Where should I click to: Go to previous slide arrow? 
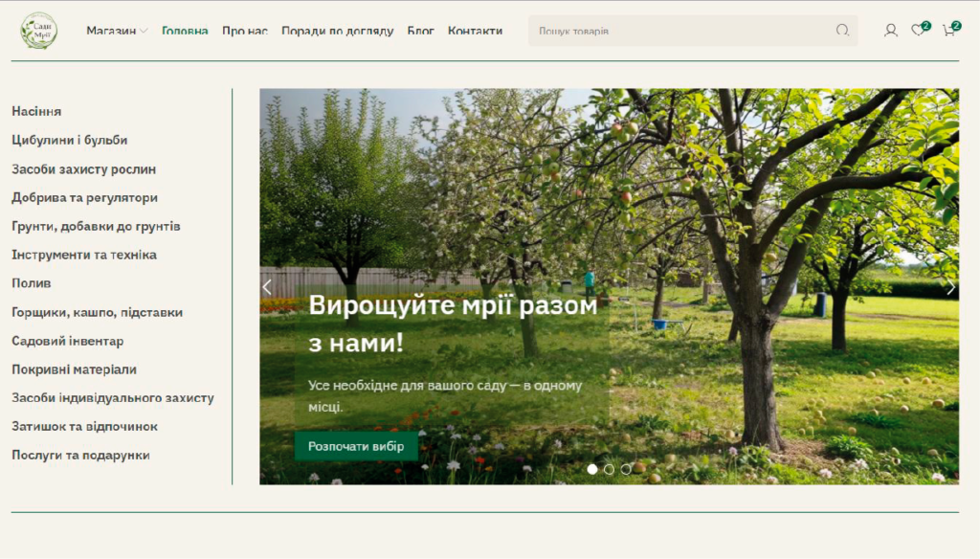pos(267,287)
